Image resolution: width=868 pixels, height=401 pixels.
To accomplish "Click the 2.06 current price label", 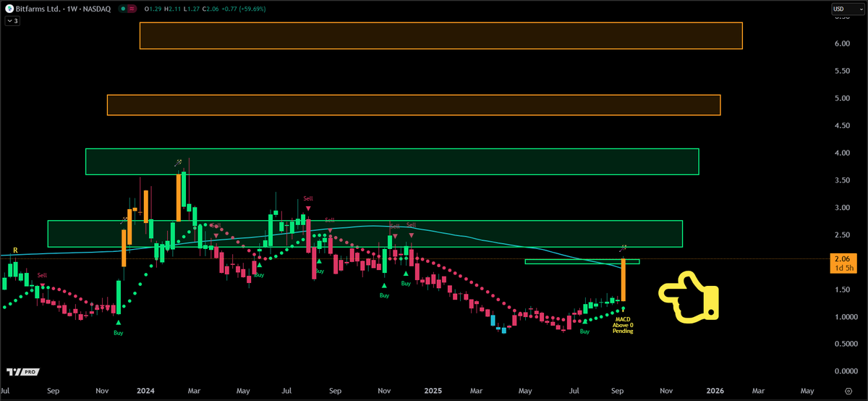I will click(x=843, y=258).
